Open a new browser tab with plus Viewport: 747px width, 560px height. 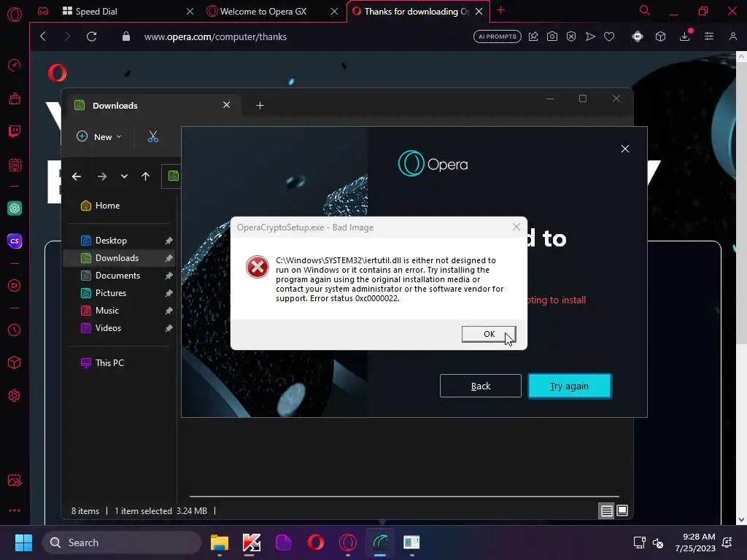click(500, 10)
